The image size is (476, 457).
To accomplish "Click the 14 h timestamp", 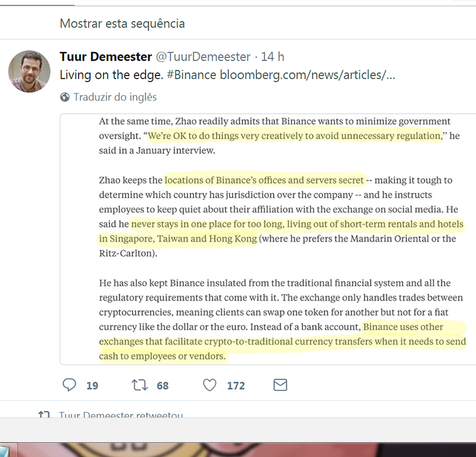I will 273,57.
